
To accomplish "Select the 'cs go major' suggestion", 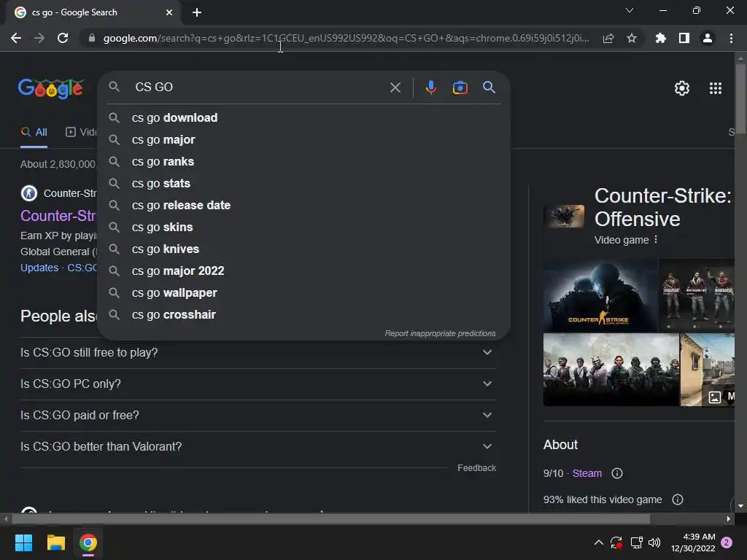I will (x=303, y=139).
